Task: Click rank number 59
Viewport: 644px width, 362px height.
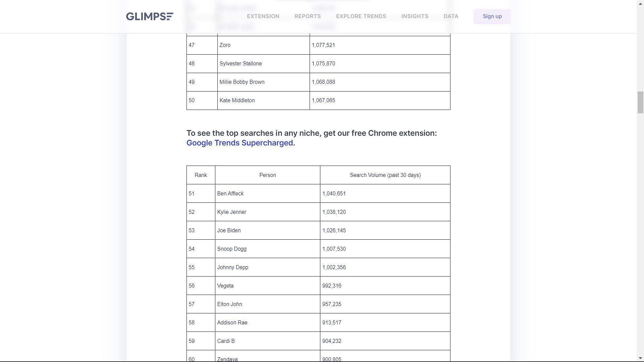Action: pos(192,341)
